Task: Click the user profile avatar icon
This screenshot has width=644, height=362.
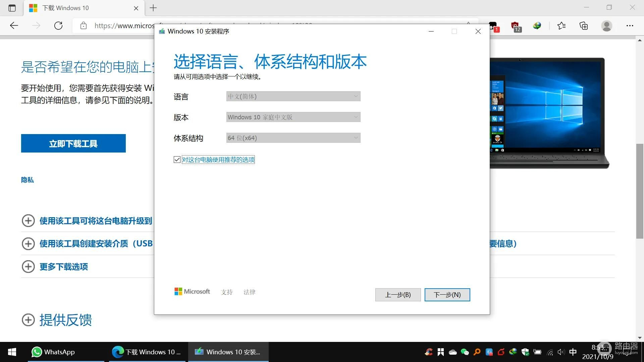Action: pyautogui.click(x=606, y=26)
